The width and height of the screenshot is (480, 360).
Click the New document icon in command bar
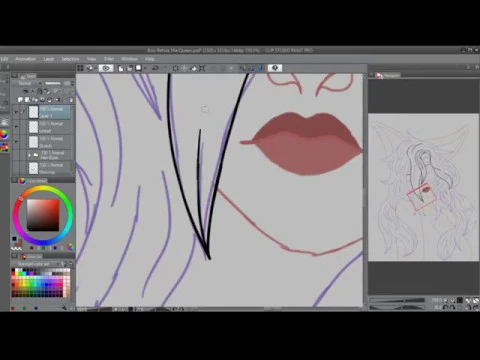click(121, 68)
